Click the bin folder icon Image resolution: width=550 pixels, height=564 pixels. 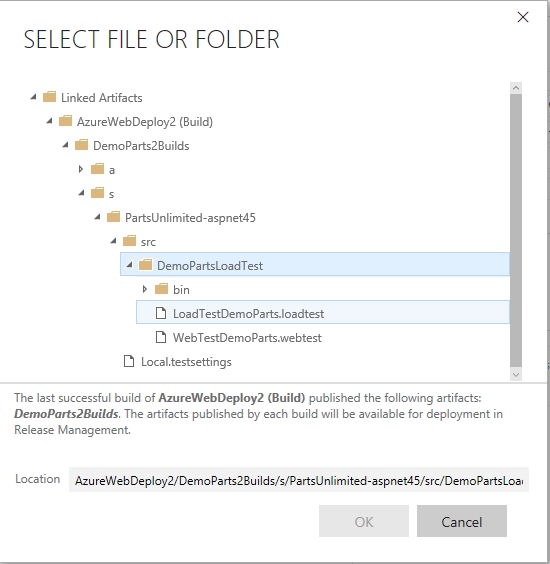[162, 289]
